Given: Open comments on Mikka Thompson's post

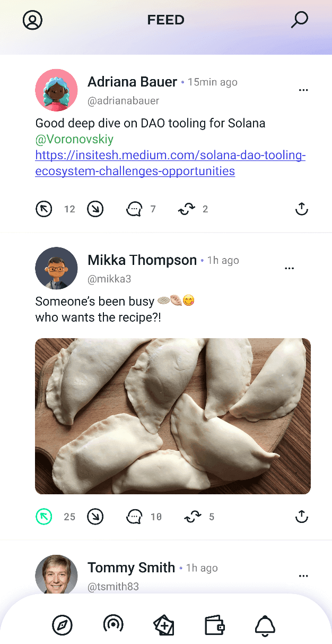Looking at the screenshot, I should coord(135,517).
